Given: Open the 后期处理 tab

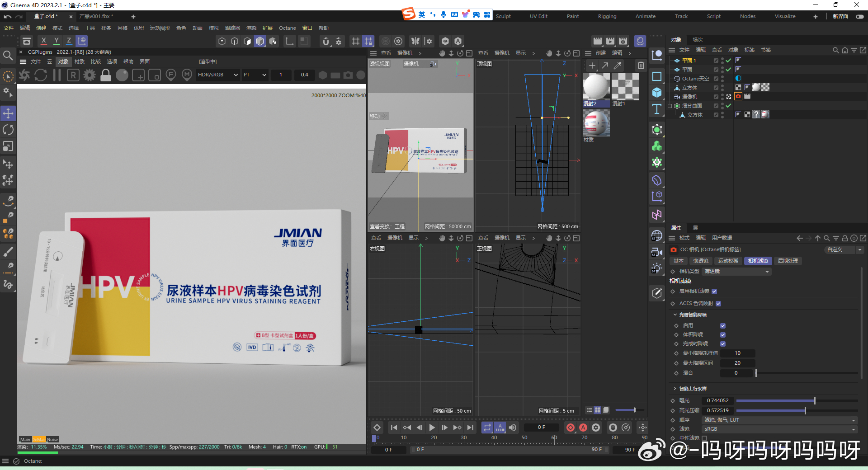Looking at the screenshot, I should pyautogui.click(x=788, y=261).
